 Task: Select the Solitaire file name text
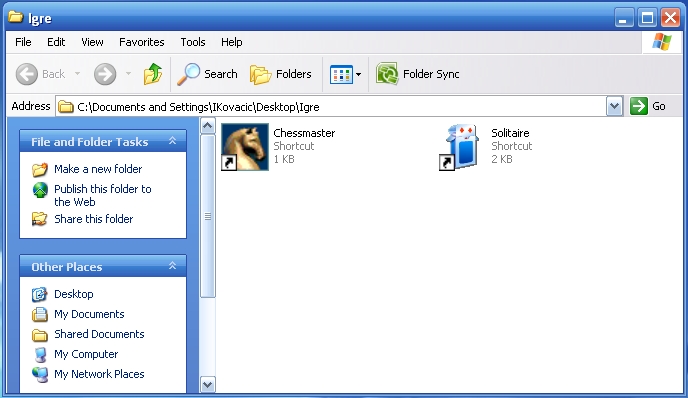510,133
